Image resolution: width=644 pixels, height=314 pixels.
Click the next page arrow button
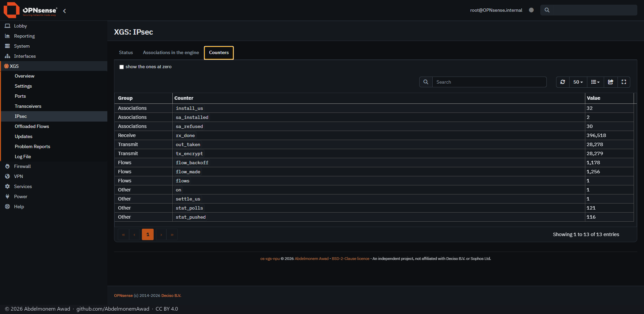click(161, 234)
